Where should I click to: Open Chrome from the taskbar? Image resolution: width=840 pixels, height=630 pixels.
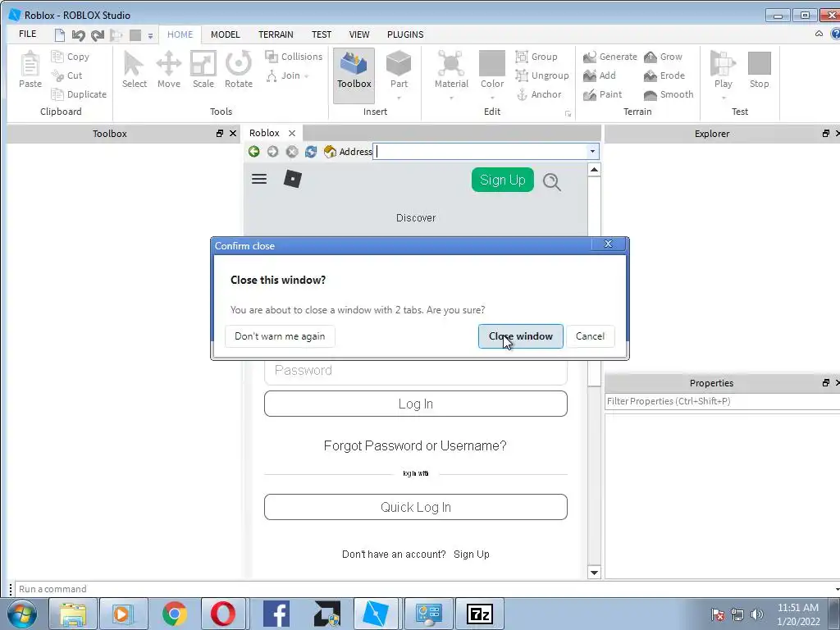pyautogui.click(x=174, y=614)
